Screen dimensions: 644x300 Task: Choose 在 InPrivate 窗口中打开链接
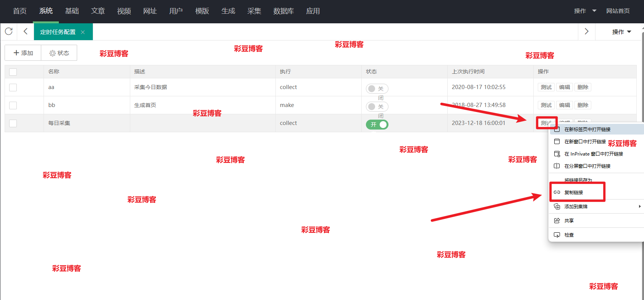coord(597,154)
